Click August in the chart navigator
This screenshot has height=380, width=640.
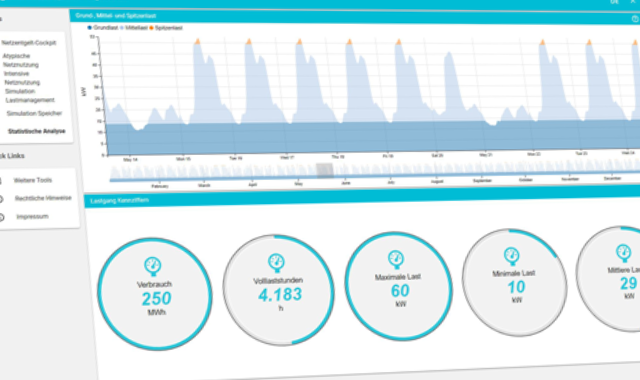point(437,182)
